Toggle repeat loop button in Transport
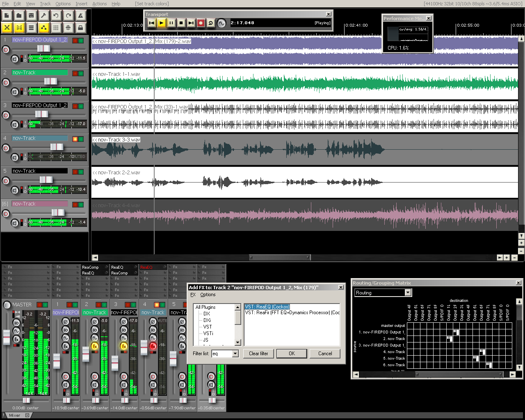This screenshot has width=525, height=420. 210,23
